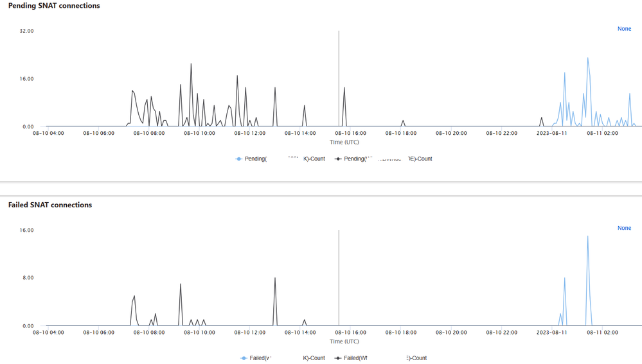Click the 8.00 y-axis label in Failed chart

28,278
